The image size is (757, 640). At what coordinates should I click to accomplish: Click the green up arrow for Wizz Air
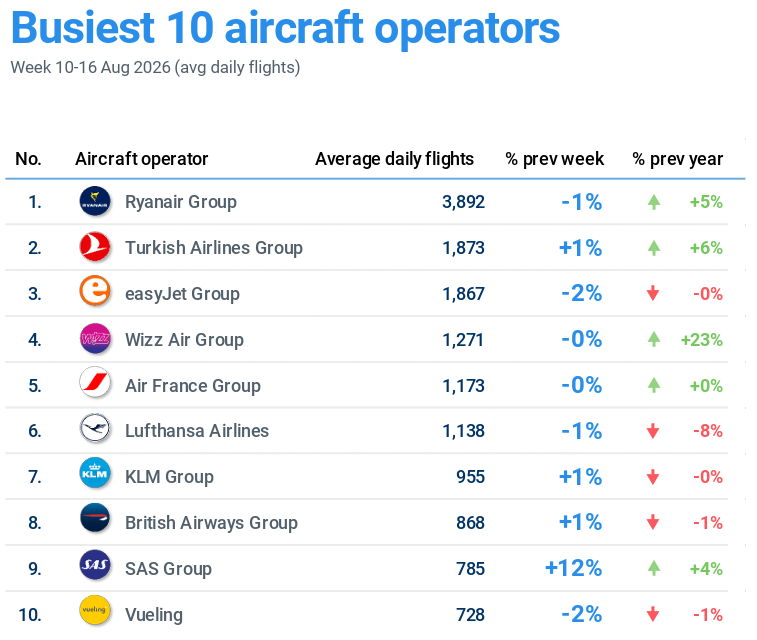(x=654, y=339)
